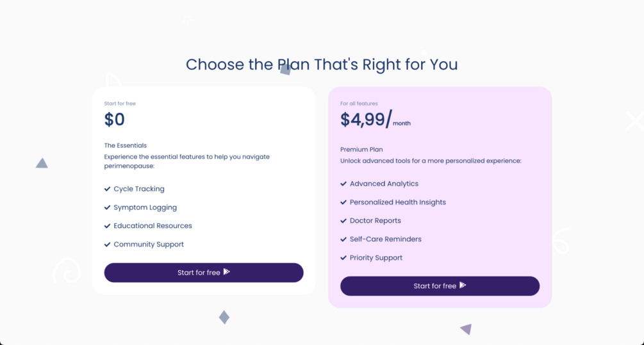This screenshot has width=644, height=345.
Task: Click the purple triangle below the Premium card
Action: click(x=466, y=329)
